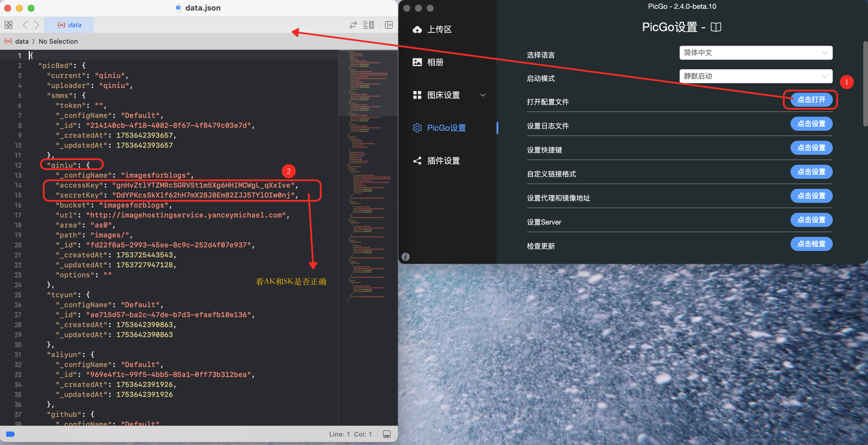Click 点击打开 to open config file
The height and width of the screenshot is (445, 868).
point(811,100)
